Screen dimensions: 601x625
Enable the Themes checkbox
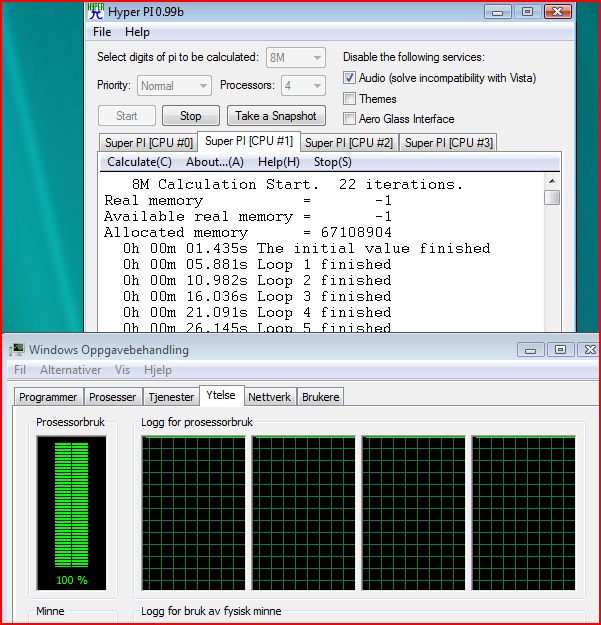[x=349, y=98]
